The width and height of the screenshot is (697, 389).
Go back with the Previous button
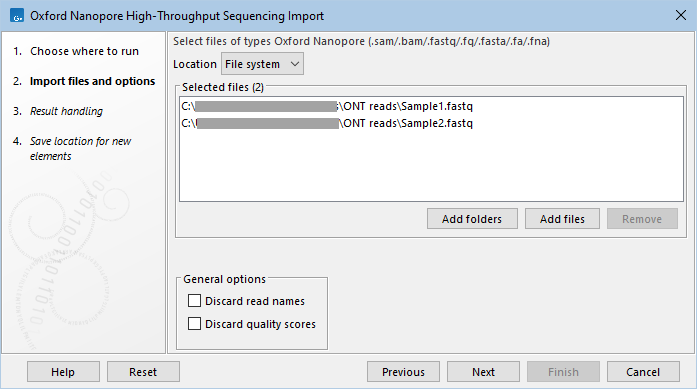point(403,372)
